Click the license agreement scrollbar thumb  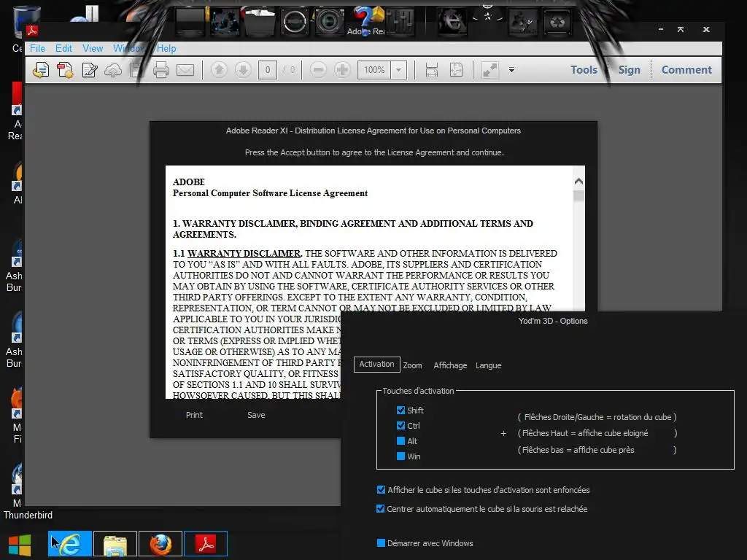click(x=578, y=195)
